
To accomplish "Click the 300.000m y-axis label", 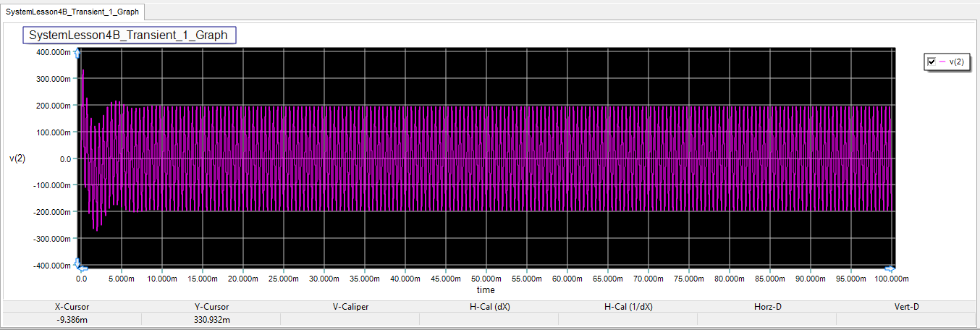I will (54, 79).
